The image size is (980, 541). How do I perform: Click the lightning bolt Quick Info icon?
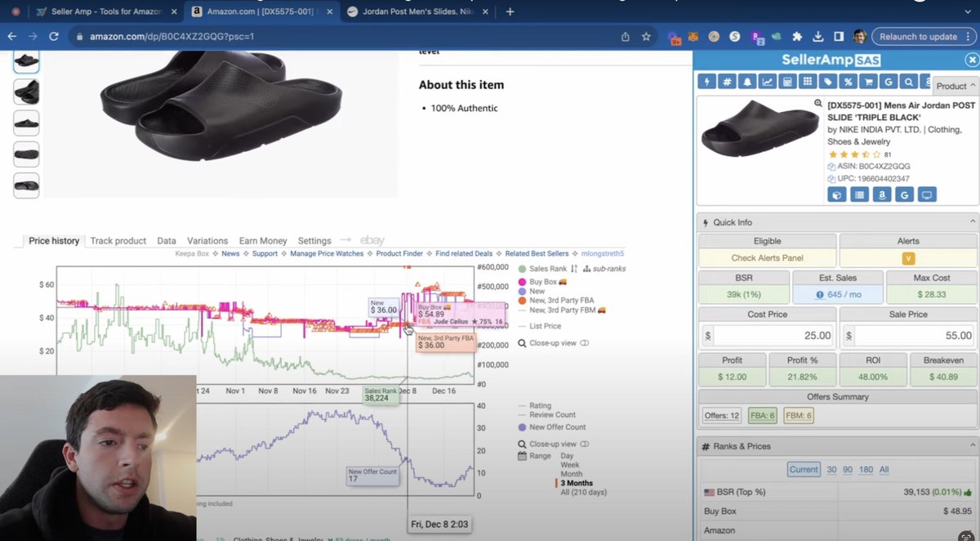706,82
